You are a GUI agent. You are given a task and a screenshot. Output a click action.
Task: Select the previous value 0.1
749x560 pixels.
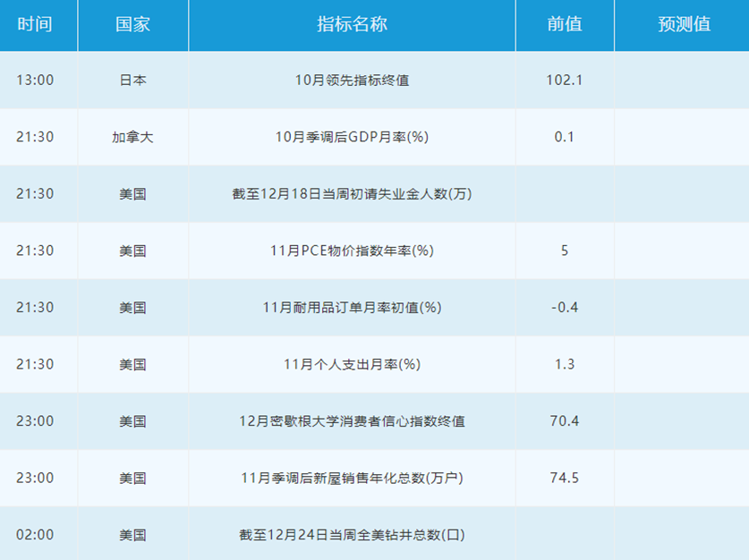pyautogui.click(x=565, y=137)
